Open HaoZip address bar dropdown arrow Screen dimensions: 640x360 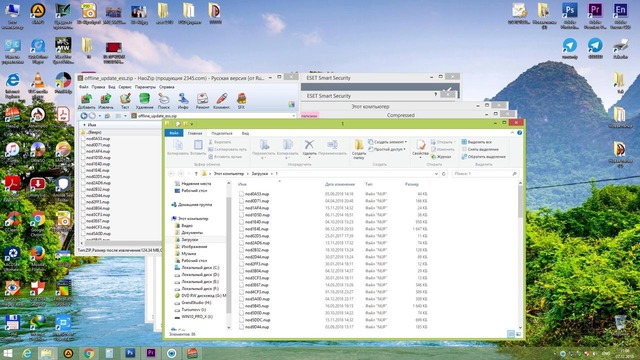(293, 116)
